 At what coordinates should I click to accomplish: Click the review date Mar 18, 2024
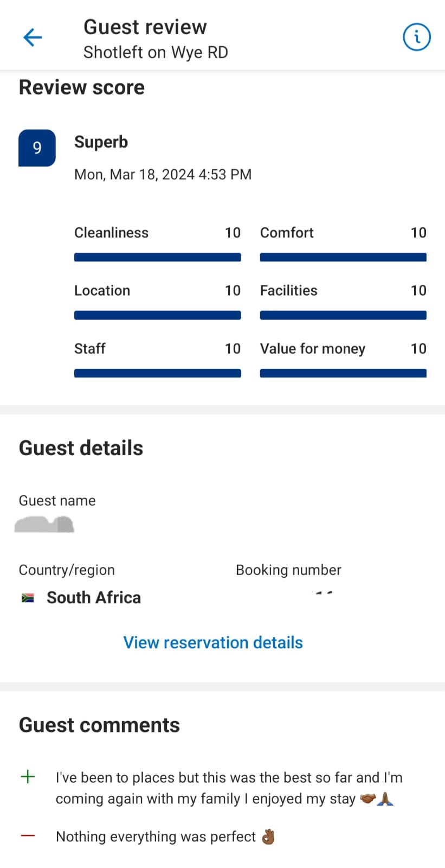click(x=163, y=175)
